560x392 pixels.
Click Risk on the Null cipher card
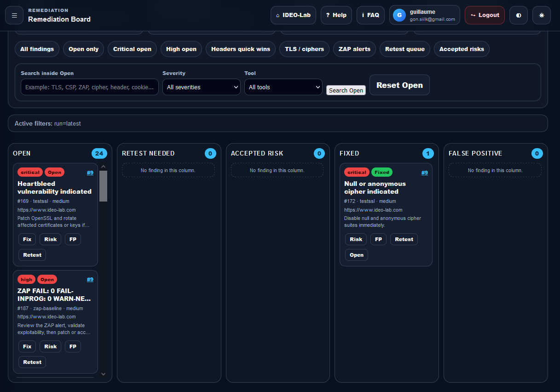[x=356, y=239]
